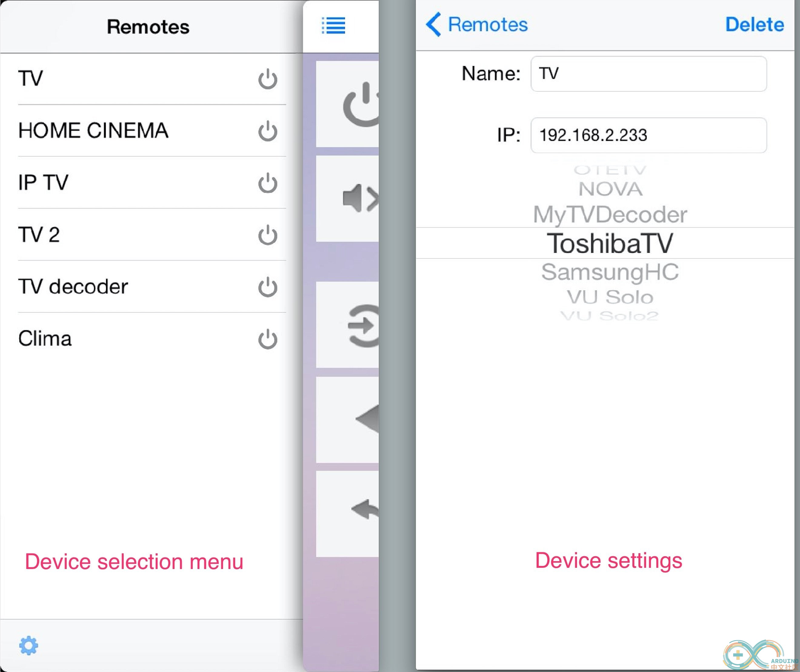Viewport: 800px width, 672px height.
Task: Tap the left arrow button on remote
Action: click(348, 420)
